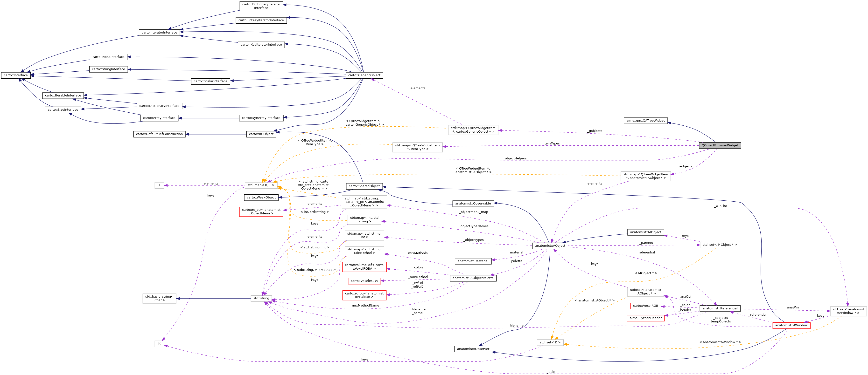Open carto::DictionaryIteratorInterface node
Screen dimensions: 868x375
tap(261, 6)
